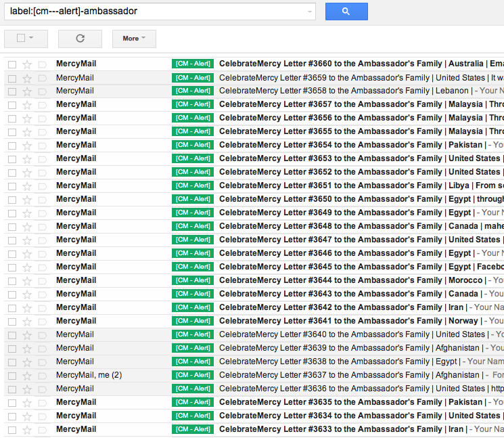Mark Letter #3656 Malaysia email as important
The width and height of the screenshot is (504, 438).
(42, 118)
